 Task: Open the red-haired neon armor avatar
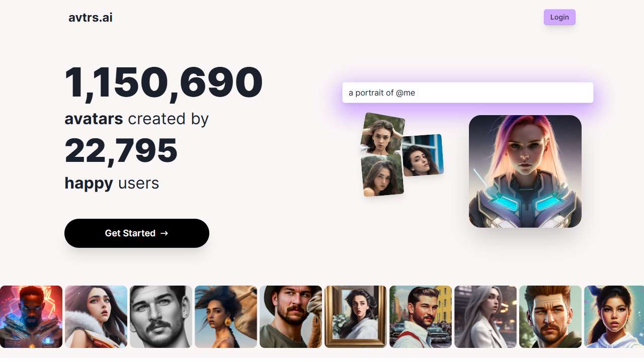(x=31, y=317)
